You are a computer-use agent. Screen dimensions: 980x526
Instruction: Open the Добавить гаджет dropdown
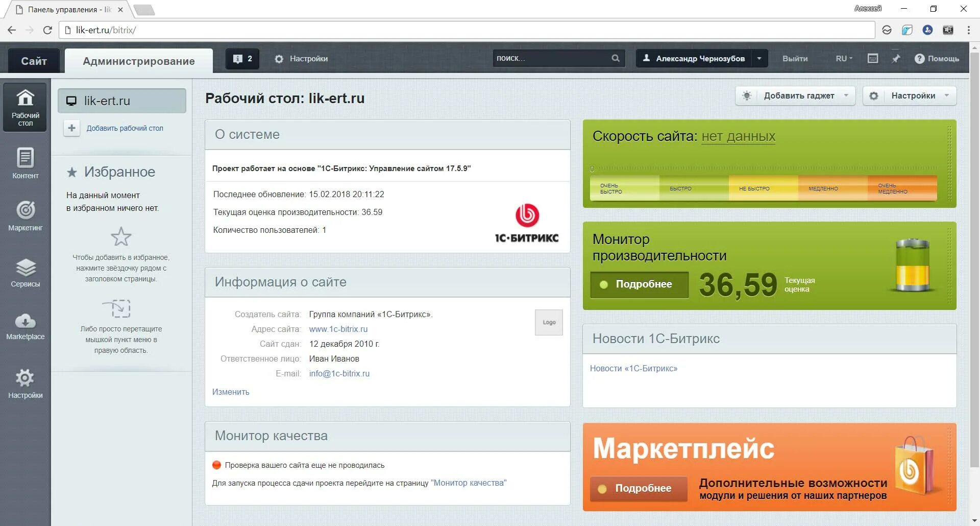[795, 95]
